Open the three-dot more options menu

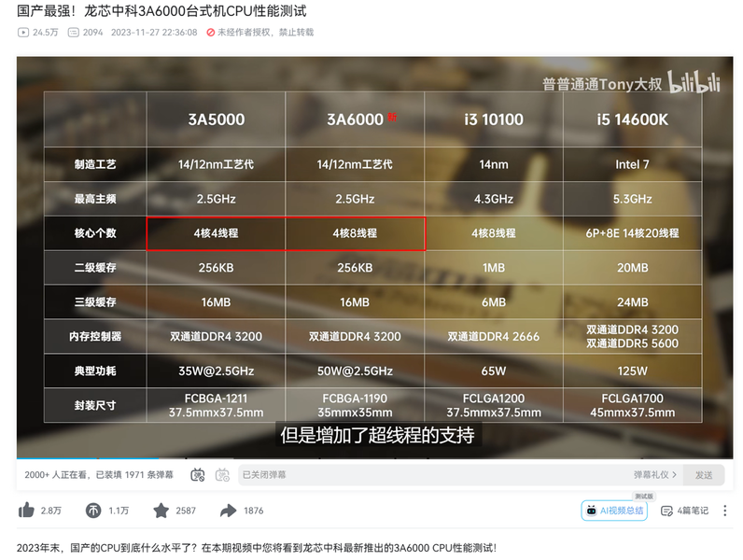pos(724,511)
